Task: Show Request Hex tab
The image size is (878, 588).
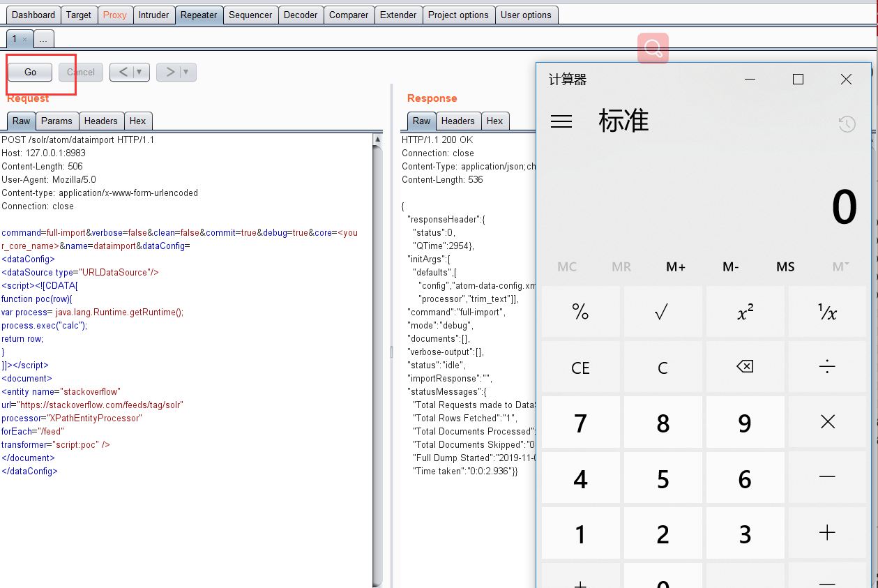Action: 138,121
